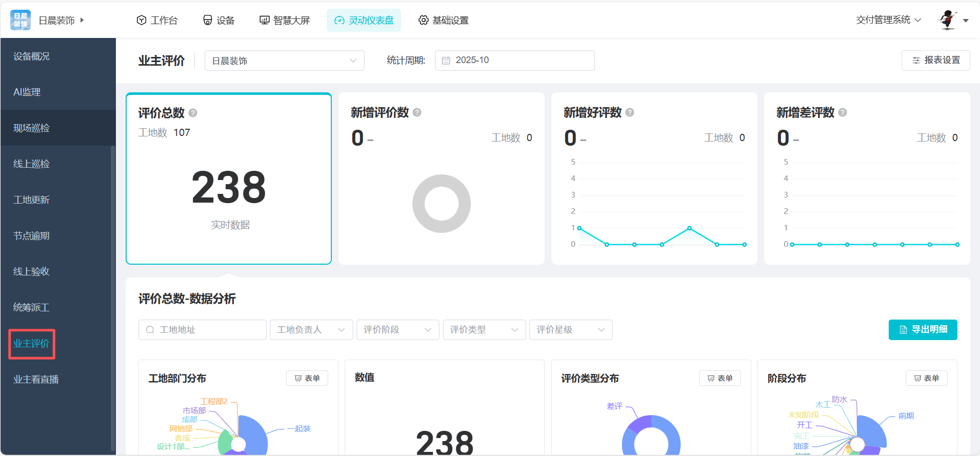Click help icon beside 新增评价数
Viewport: 980px width, 456px height.
[417, 112]
